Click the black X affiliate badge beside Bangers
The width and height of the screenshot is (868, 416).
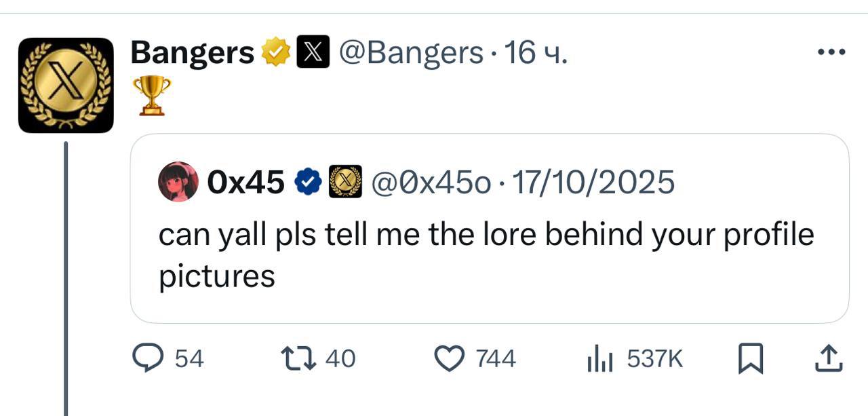point(313,53)
